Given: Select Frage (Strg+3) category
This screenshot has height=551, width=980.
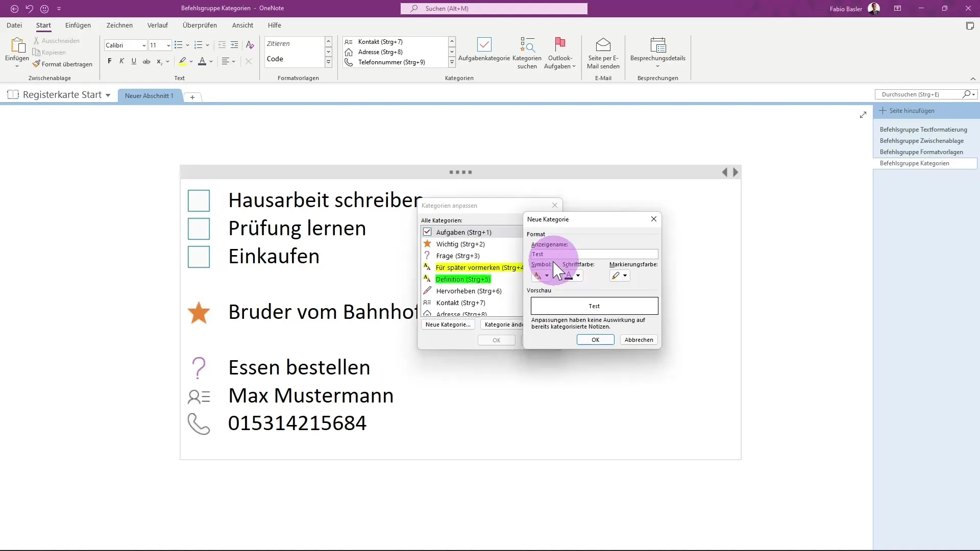Looking at the screenshot, I should 472,256.
